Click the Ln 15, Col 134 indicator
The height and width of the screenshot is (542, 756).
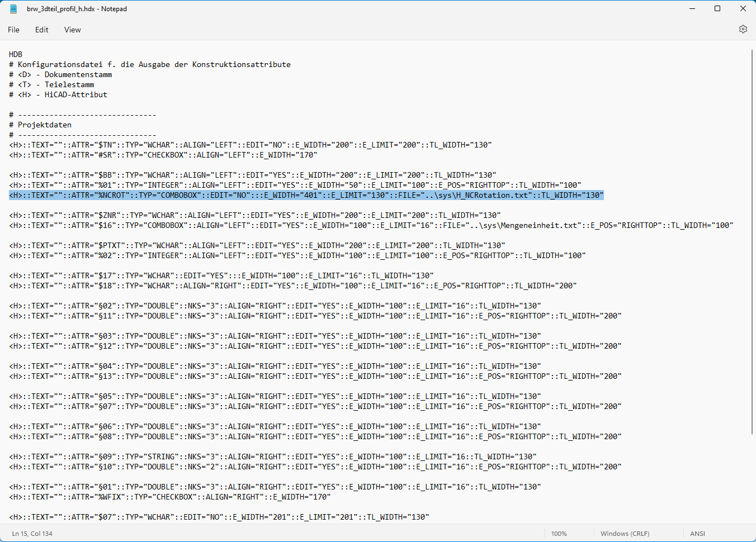tap(32, 534)
